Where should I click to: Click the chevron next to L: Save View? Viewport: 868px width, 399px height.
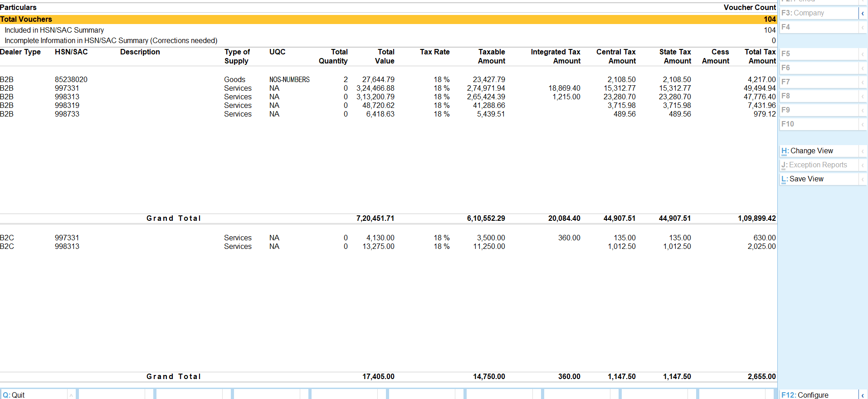pyautogui.click(x=862, y=179)
